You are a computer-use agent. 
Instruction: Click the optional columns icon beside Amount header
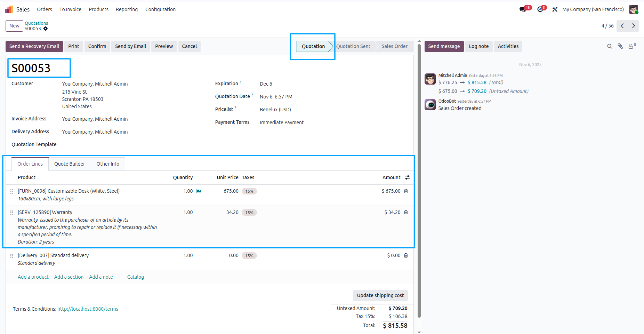(x=407, y=177)
